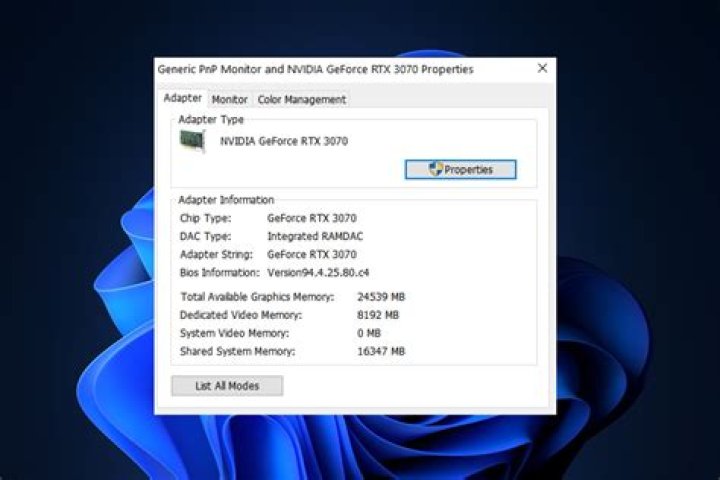
Task: Select the Adapter tab
Action: (x=183, y=98)
